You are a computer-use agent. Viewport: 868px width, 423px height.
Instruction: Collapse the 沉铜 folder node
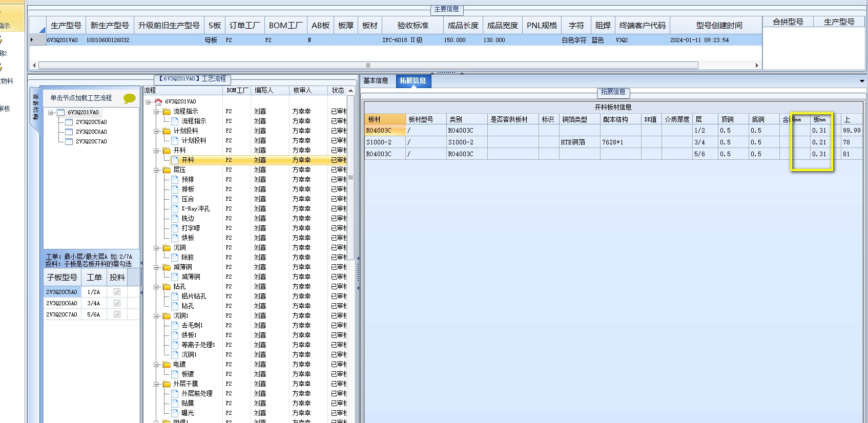[x=156, y=247]
